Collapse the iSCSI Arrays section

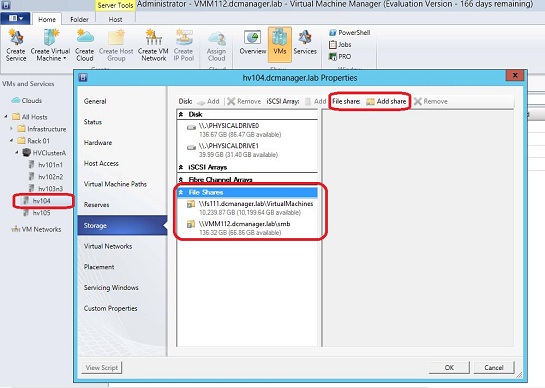pyautogui.click(x=181, y=167)
